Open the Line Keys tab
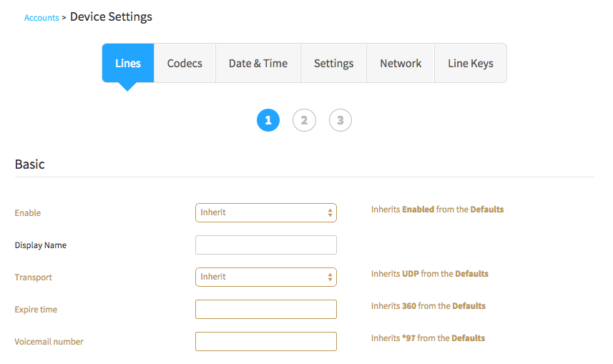This screenshot has height=364, width=613. tap(471, 63)
